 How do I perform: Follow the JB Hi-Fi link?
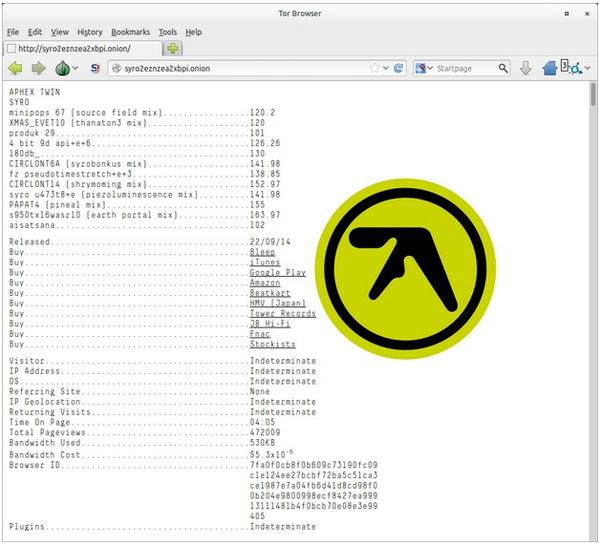click(x=270, y=324)
